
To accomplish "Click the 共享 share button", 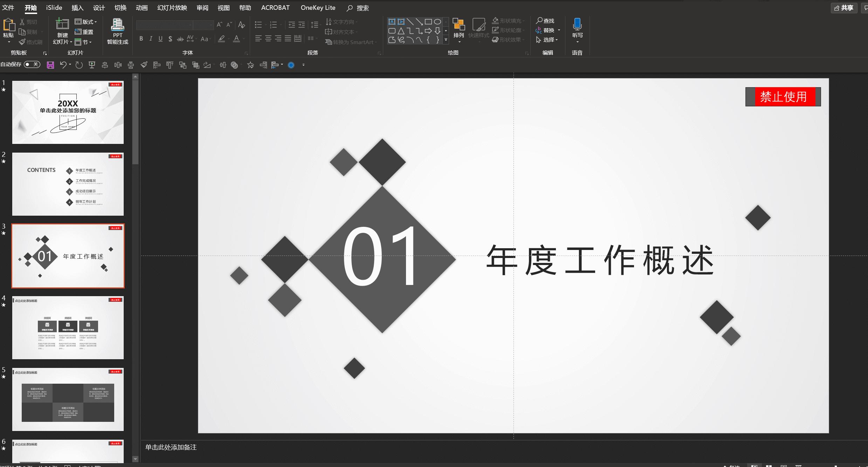I will tap(844, 8).
